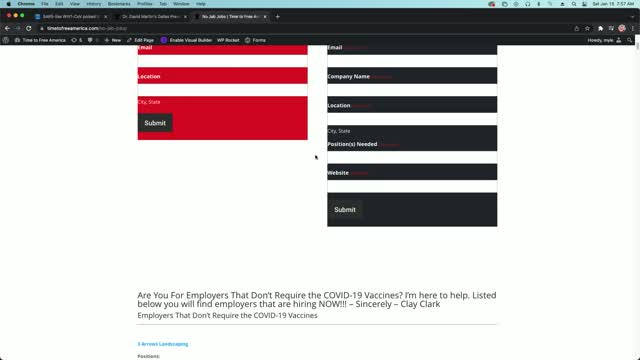
Task: Open the Howdy user account menu
Action: (604, 40)
